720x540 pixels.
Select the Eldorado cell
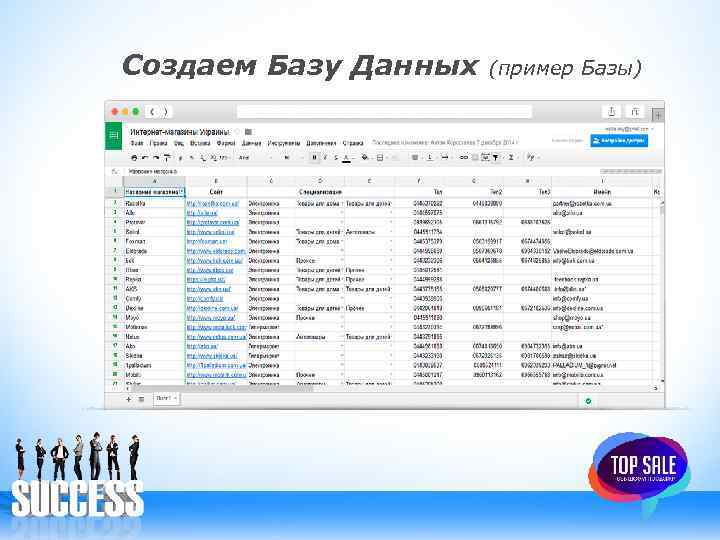[x=154, y=251]
